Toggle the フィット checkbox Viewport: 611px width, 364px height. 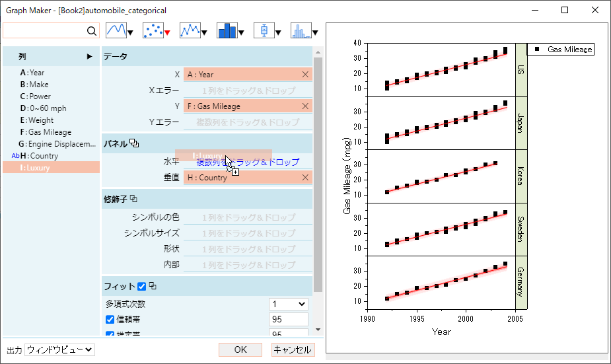point(142,287)
